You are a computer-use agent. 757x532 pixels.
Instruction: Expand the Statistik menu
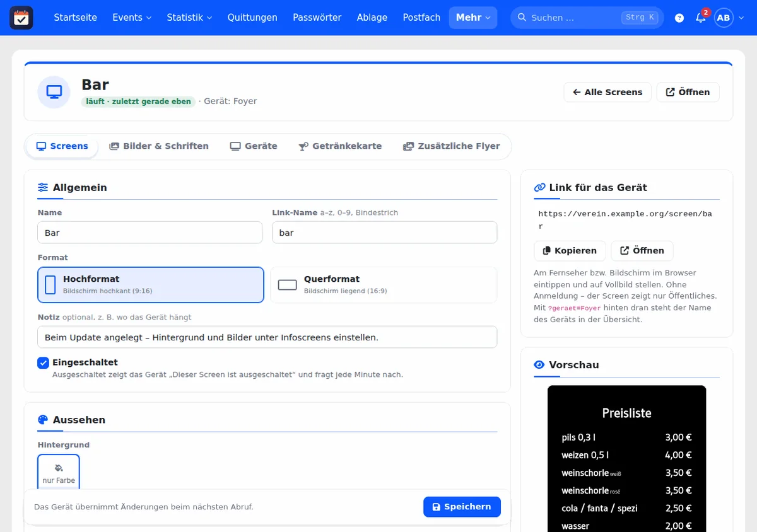click(189, 18)
